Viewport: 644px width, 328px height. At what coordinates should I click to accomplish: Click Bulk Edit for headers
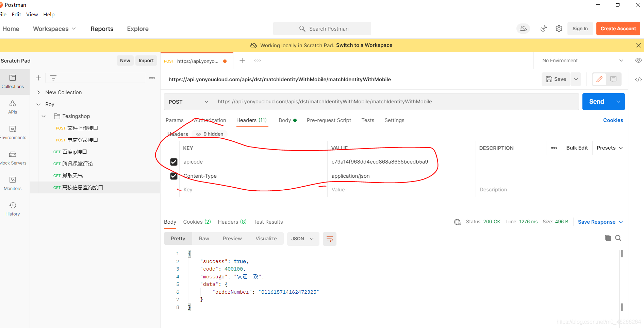577,148
